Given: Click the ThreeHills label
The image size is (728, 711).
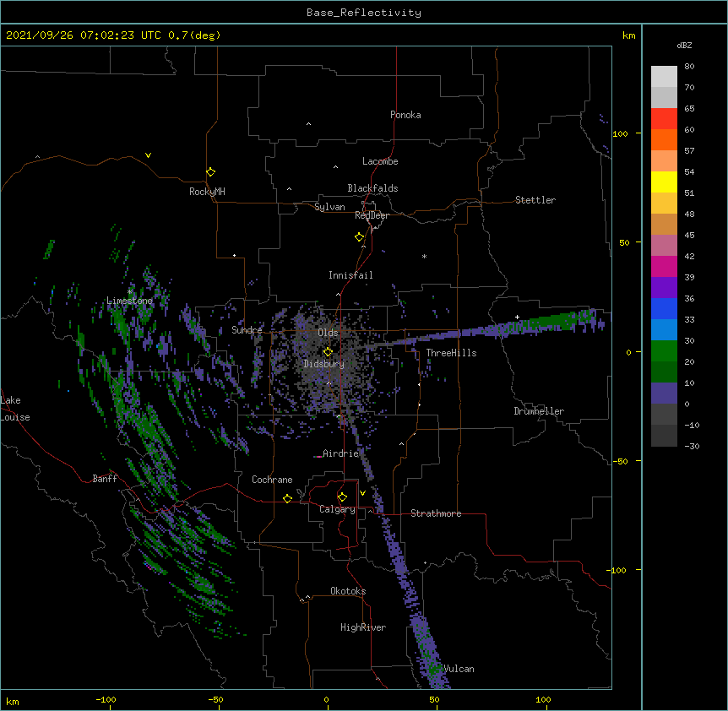Looking at the screenshot, I should [x=451, y=353].
